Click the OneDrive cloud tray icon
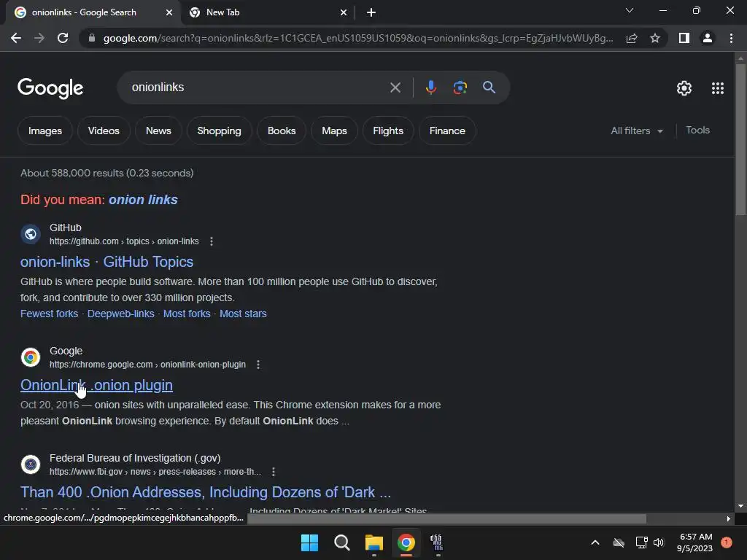Screen dimensions: 747x560 (x=619, y=542)
